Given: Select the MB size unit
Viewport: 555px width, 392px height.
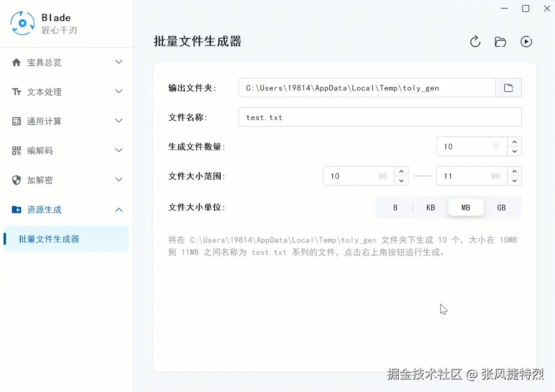Looking at the screenshot, I should [x=466, y=208].
